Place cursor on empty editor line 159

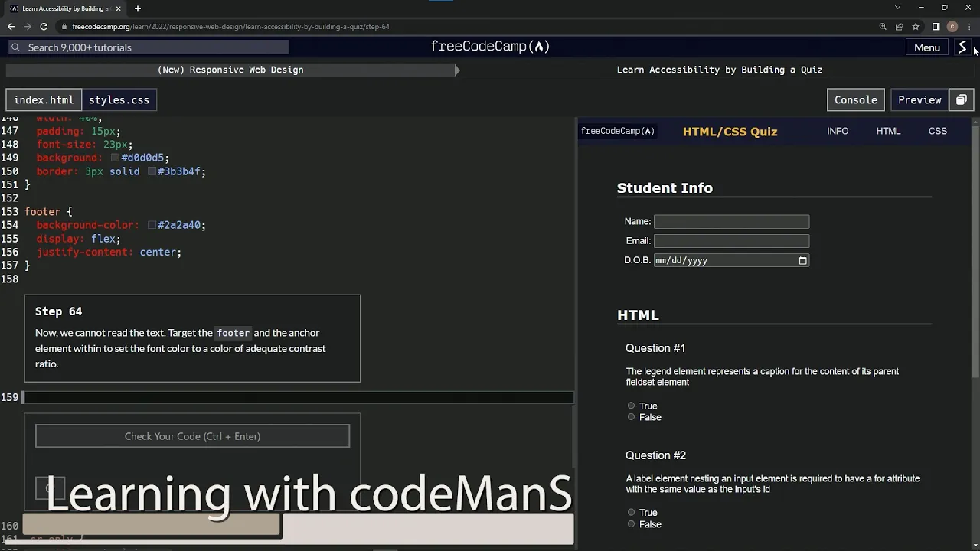299,397
